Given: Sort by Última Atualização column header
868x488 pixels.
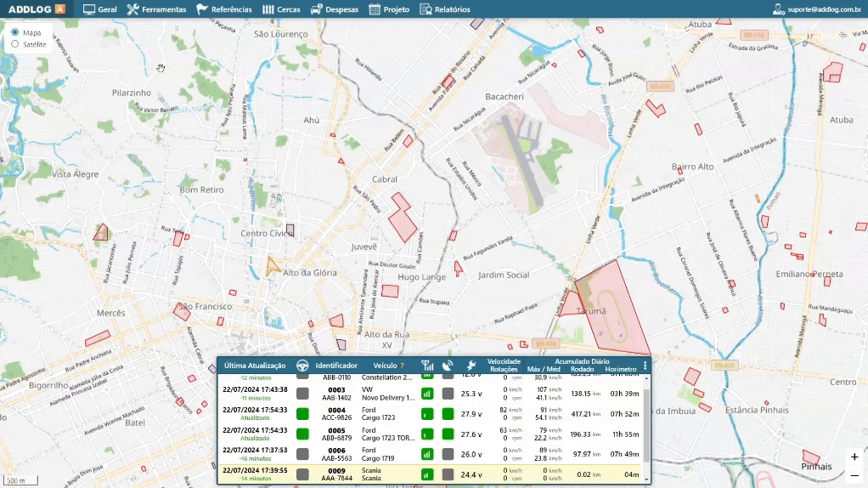Looking at the screenshot, I should (255, 366).
